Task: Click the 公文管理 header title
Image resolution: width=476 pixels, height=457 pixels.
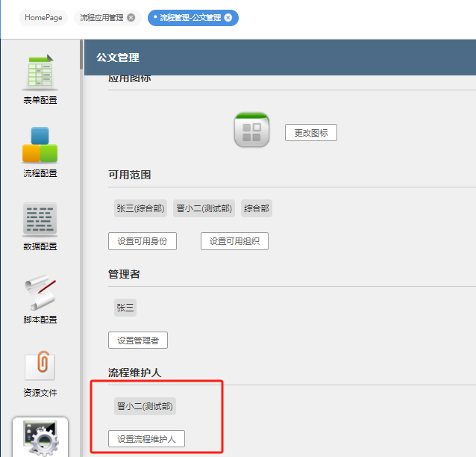Action: click(x=118, y=57)
